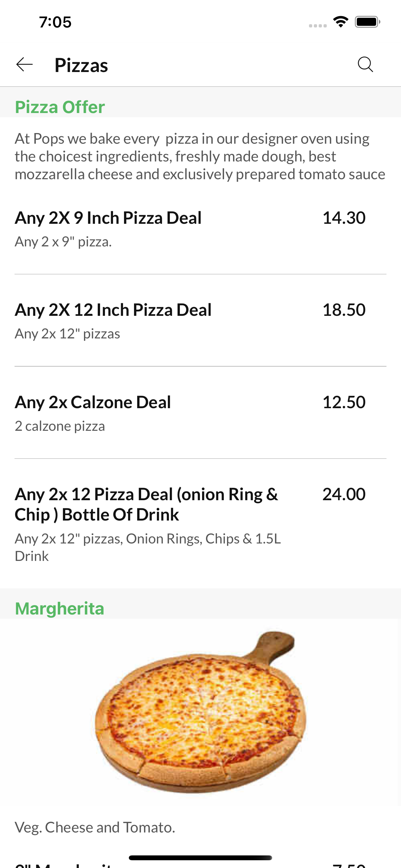Tap the Veg. Cheese and Tomato description
Screen dimensions: 401x868
[x=95, y=827]
